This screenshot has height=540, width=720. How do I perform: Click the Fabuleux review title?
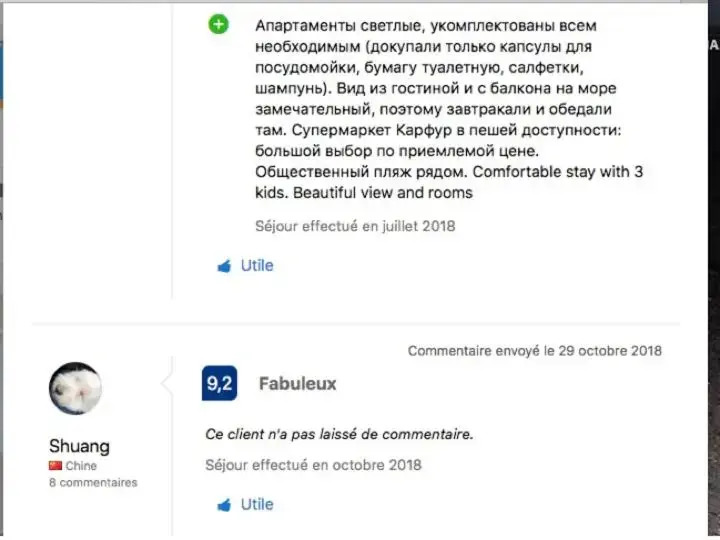[x=297, y=384]
